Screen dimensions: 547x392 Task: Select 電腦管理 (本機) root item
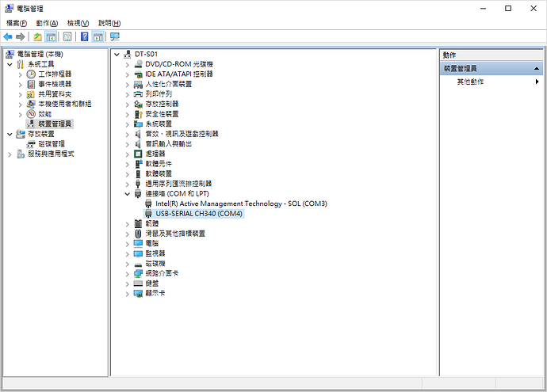coord(40,54)
